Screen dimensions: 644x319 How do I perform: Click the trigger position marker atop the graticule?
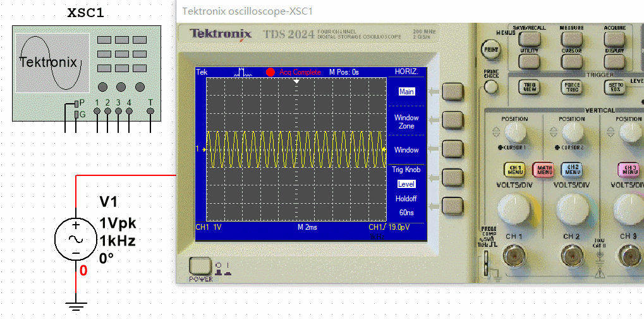(296, 82)
